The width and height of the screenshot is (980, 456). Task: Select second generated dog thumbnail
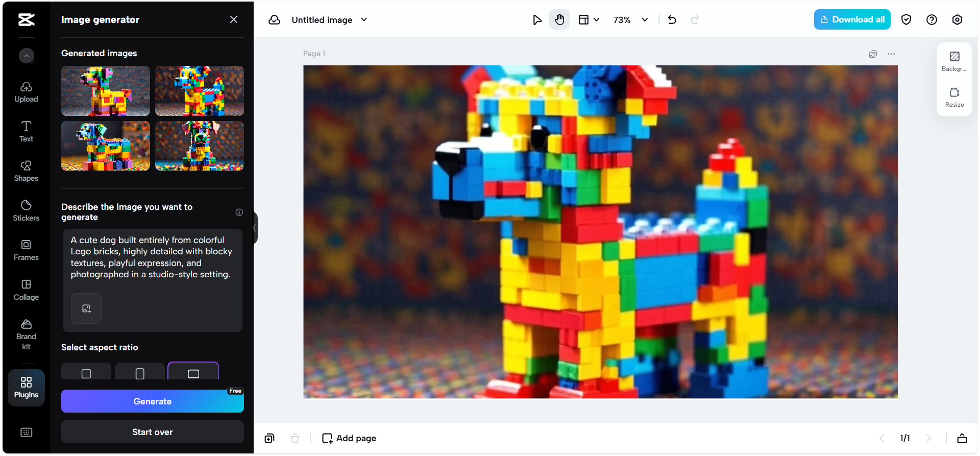coord(200,91)
